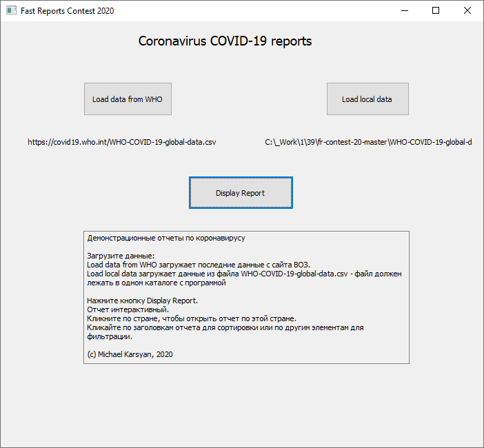This screenshot has width=484, height=448.
Task: Click the covid19.who.int CSV URL label
Action: [x=122, y=142]
